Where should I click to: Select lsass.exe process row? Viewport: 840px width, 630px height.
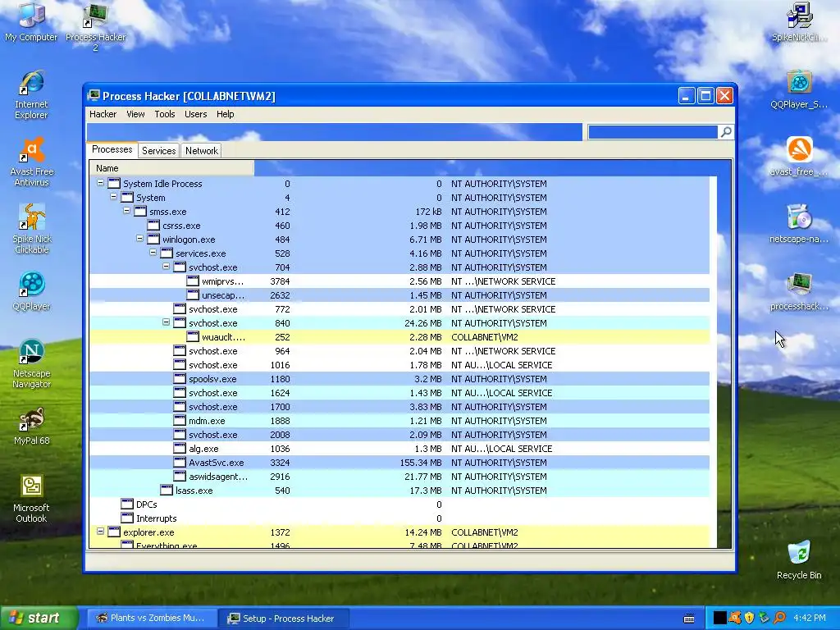[x=399, y=491]
